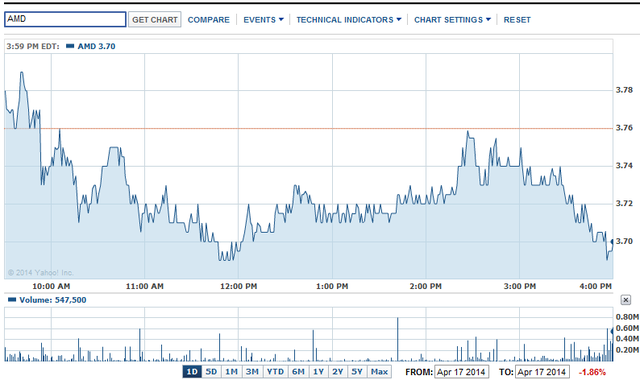The height and width of the screenshot is (380, 640).
Task: Click the 10:00 AM time axis label
Action: click(51, 287)
